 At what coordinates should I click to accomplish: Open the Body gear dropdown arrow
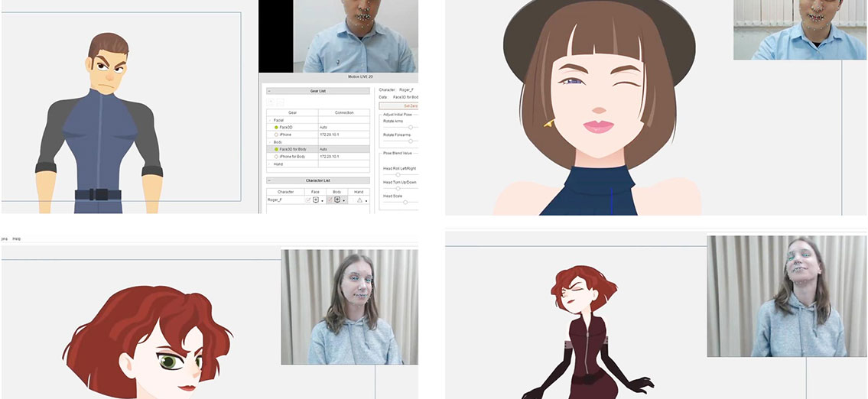click(x=344, y=201)
